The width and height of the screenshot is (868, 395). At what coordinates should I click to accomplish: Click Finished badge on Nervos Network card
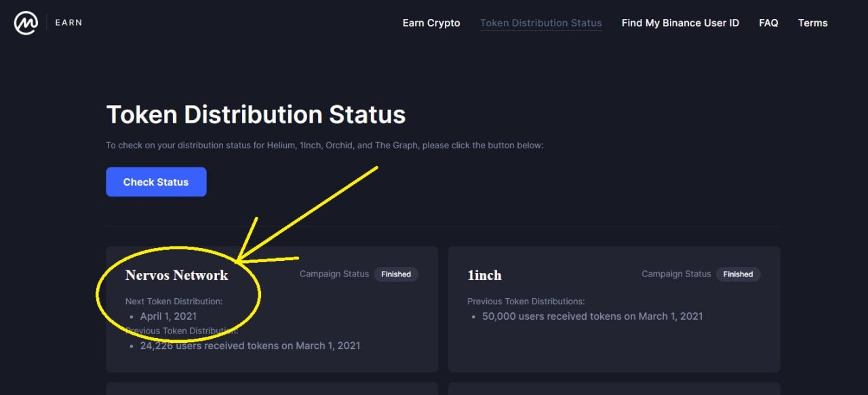[x=396, y=274]
